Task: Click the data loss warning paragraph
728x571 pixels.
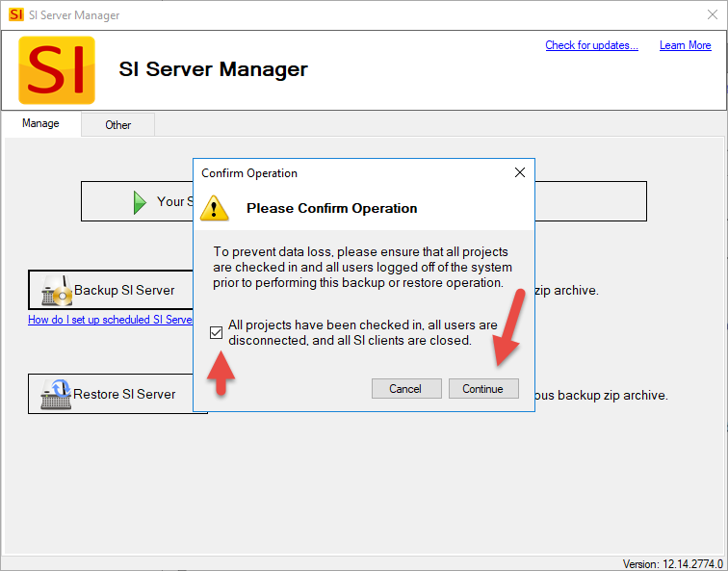Action: tap(363, 268)
